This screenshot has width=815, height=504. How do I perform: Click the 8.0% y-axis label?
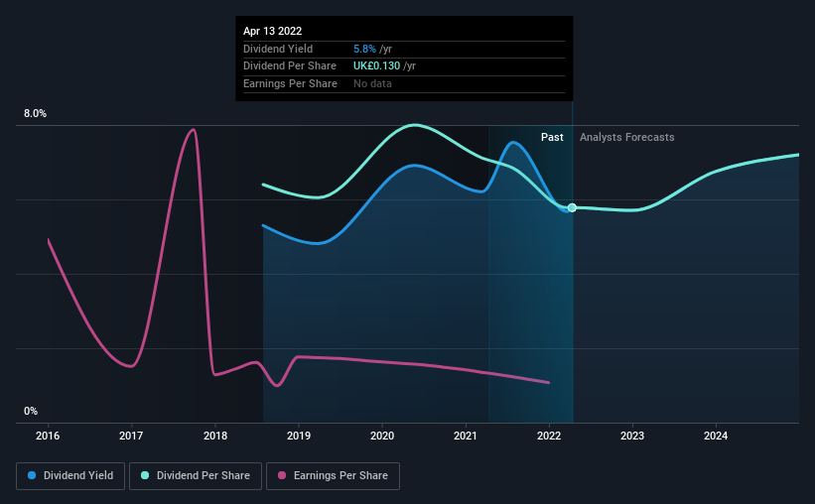click(35, 113)
